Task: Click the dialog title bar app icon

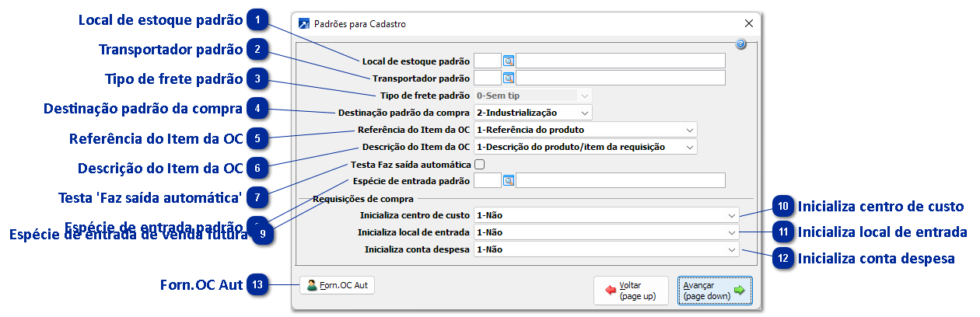Action: pyautogui.click(x=304, y=23)
